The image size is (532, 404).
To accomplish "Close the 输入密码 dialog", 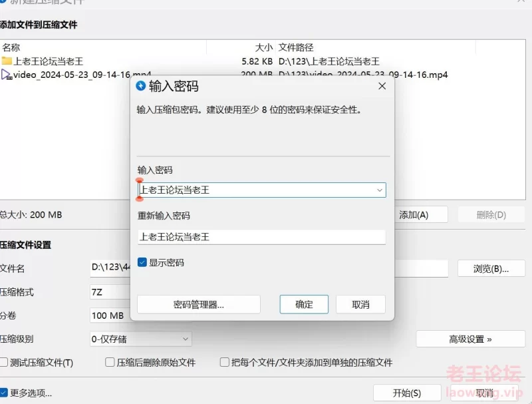I will 382,87.
